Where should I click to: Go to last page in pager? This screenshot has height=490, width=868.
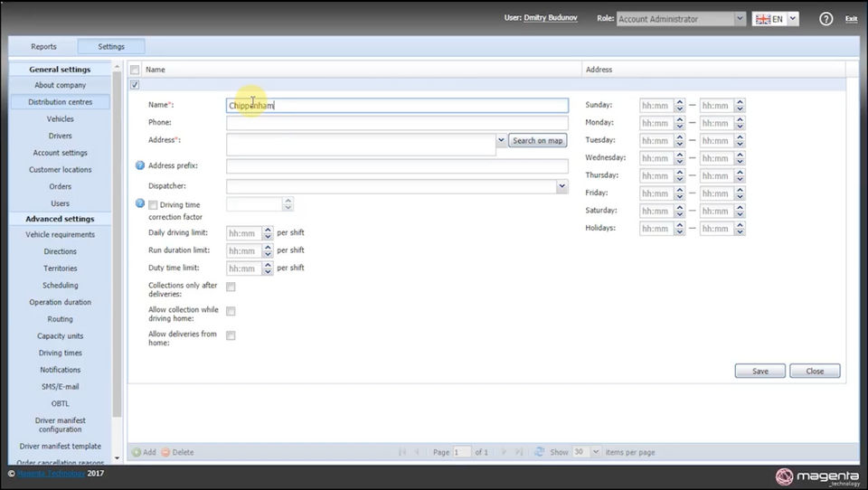[519, 452]
